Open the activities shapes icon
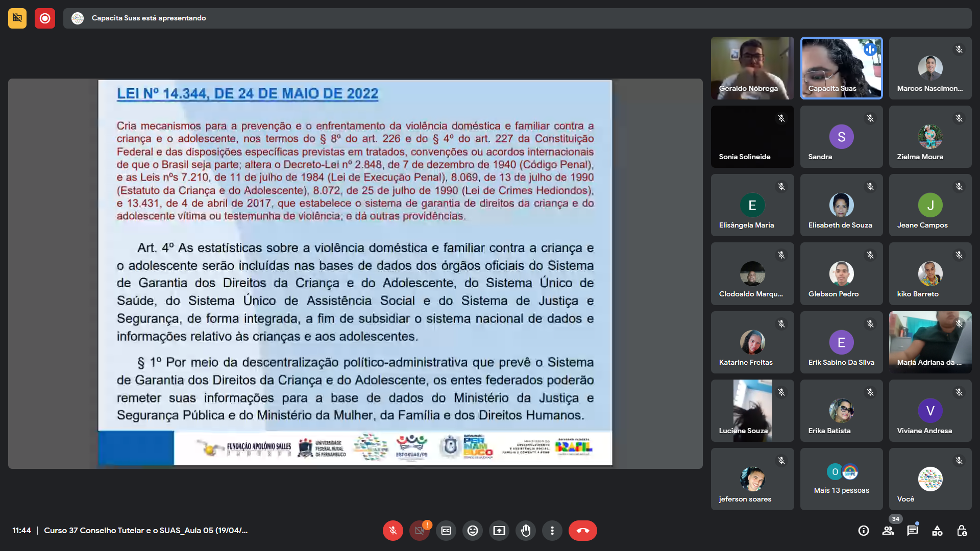This screenshot has width=980, height=551. pyautogui.click(x=937, y=531)
